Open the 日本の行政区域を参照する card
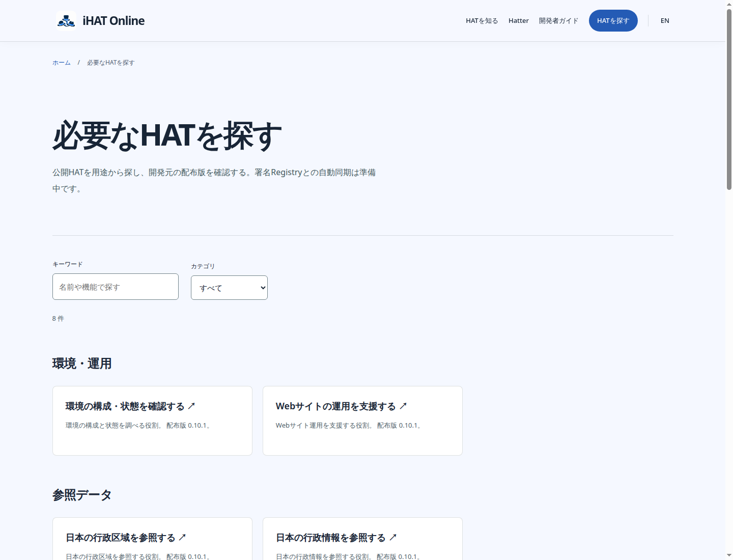The width and height of the screenshot is (733, 560). click(x=152, y=539)
